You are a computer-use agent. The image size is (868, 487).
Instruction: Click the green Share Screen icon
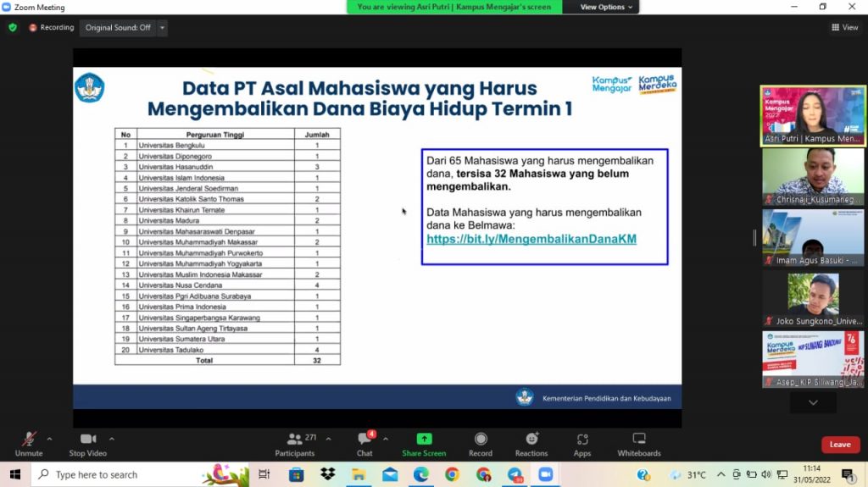coord(424,439)
